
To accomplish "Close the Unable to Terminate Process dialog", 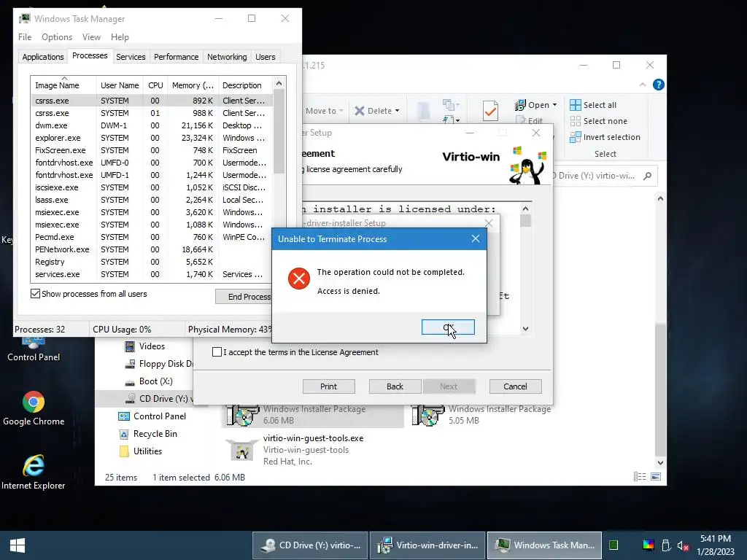I will (476, 238).
